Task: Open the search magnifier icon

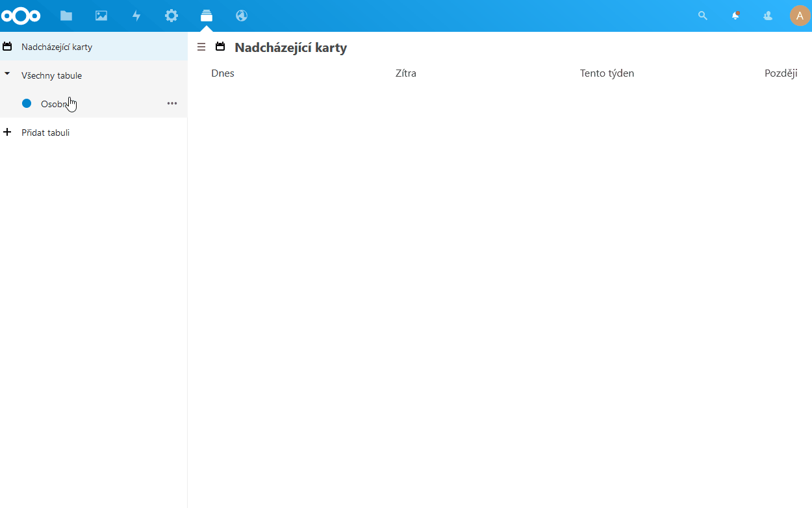Action: [702, 16]
